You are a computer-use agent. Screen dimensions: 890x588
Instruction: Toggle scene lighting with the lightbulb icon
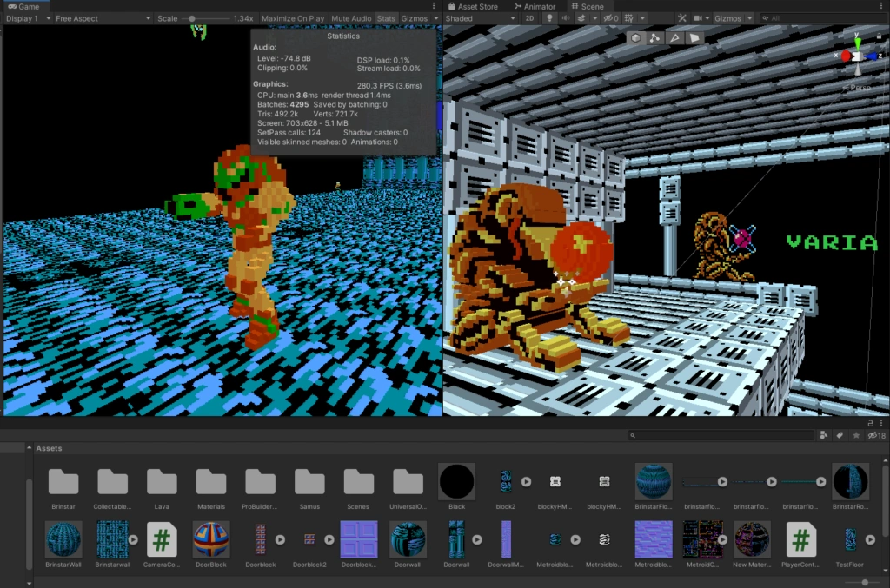coord(549,18)
